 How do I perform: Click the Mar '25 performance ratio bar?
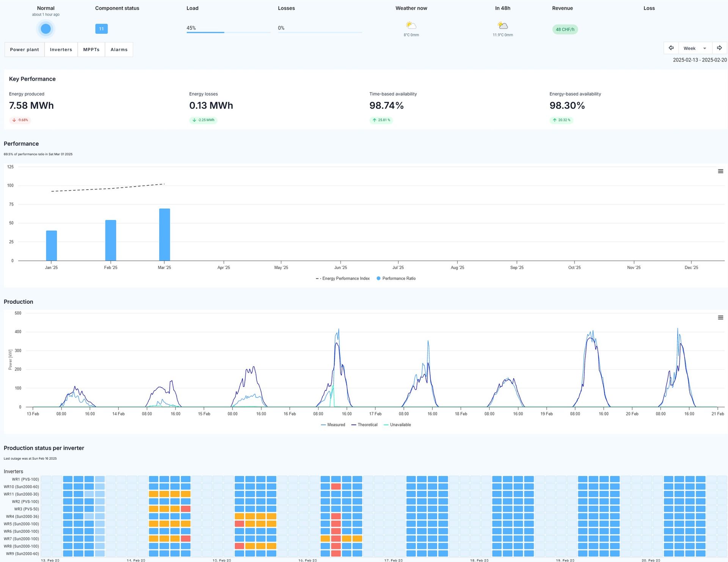click(164, 234)
